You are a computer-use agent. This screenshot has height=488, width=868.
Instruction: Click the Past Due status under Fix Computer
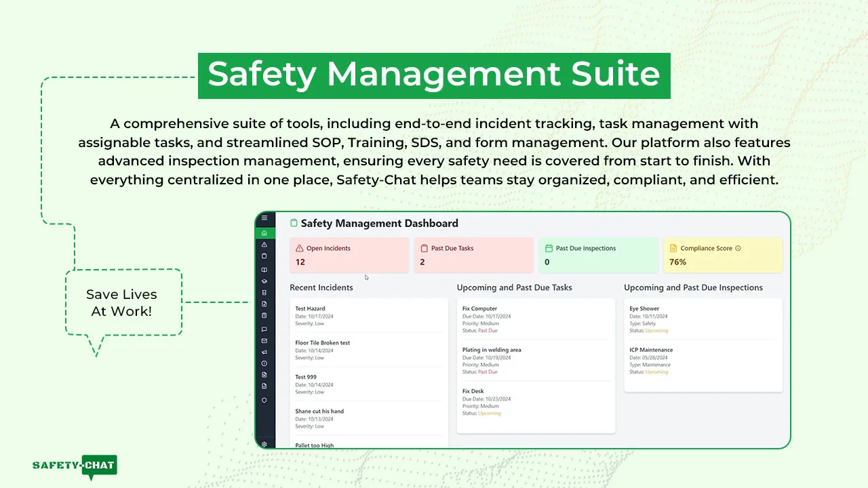click(x=488, y=331)
